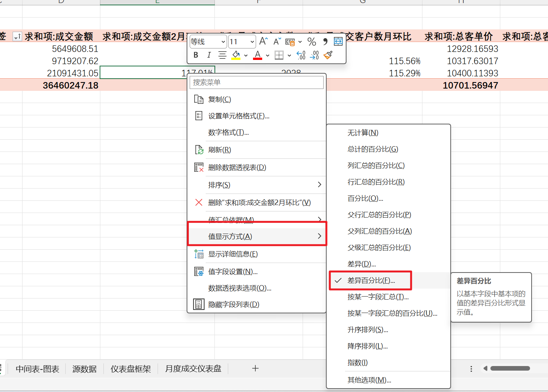
Task: Apply Percent Style from the mini toolbar
Action: click(312, 41)
